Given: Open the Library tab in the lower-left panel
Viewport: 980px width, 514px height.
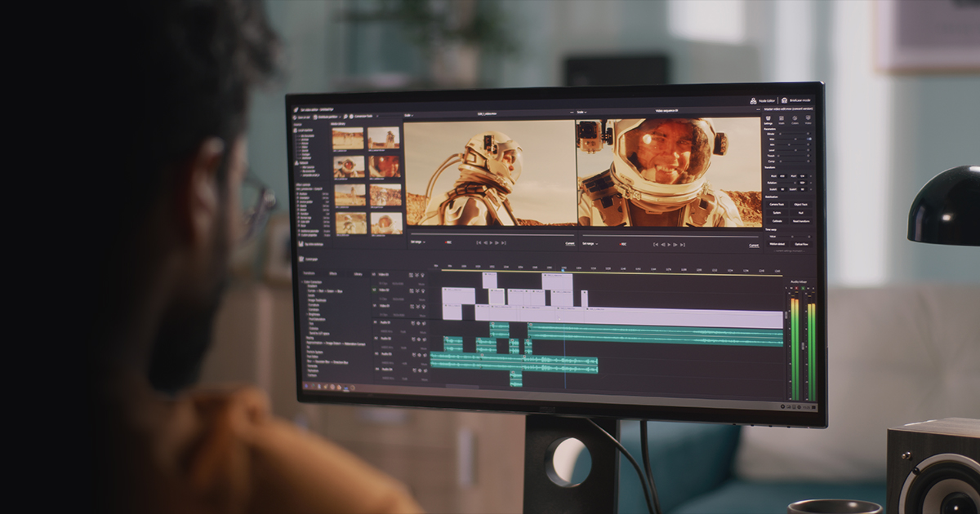Looking at the screenshot, I should point(358,274).
